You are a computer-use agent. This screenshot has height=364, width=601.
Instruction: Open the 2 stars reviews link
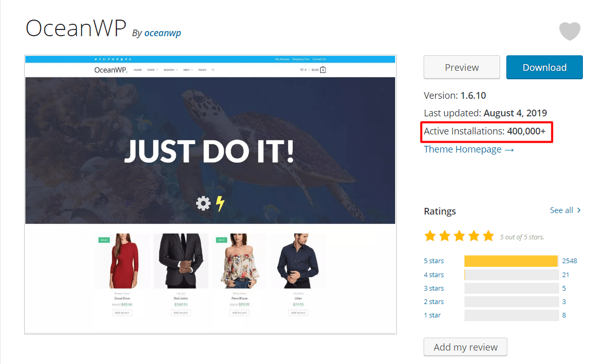click(x=434, y=301)
